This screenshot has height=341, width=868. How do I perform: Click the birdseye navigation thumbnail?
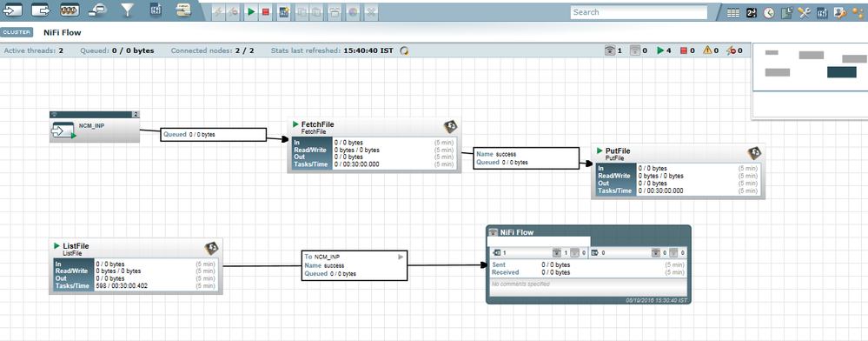coord(810,80)
